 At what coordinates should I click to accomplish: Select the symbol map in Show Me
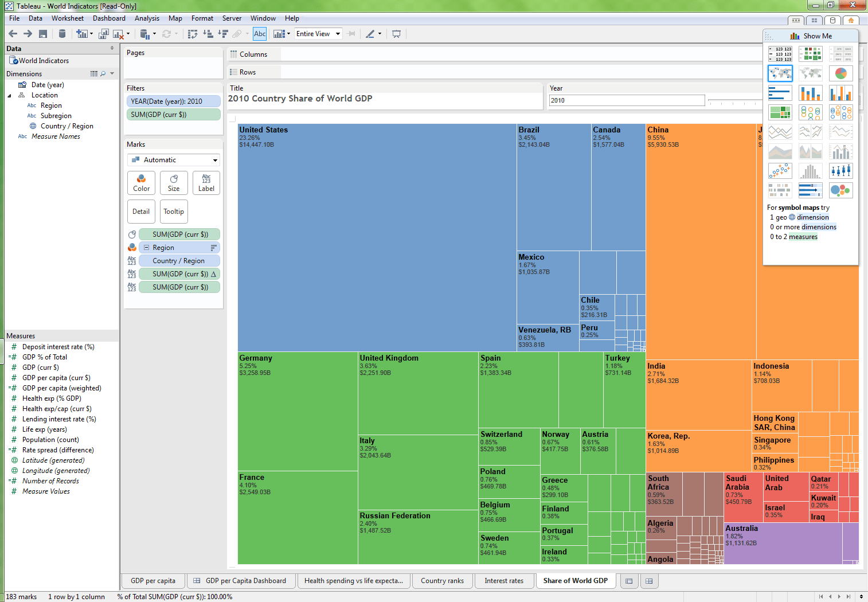click(x=780, y=73)
